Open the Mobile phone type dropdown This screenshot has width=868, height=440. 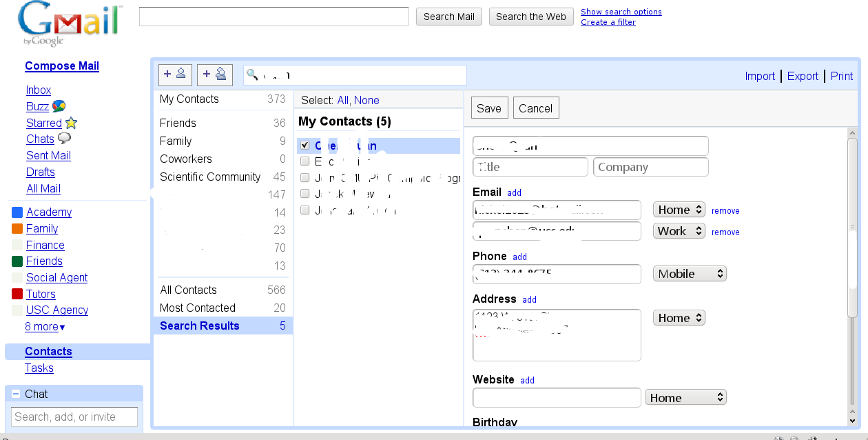click(689, 273)
